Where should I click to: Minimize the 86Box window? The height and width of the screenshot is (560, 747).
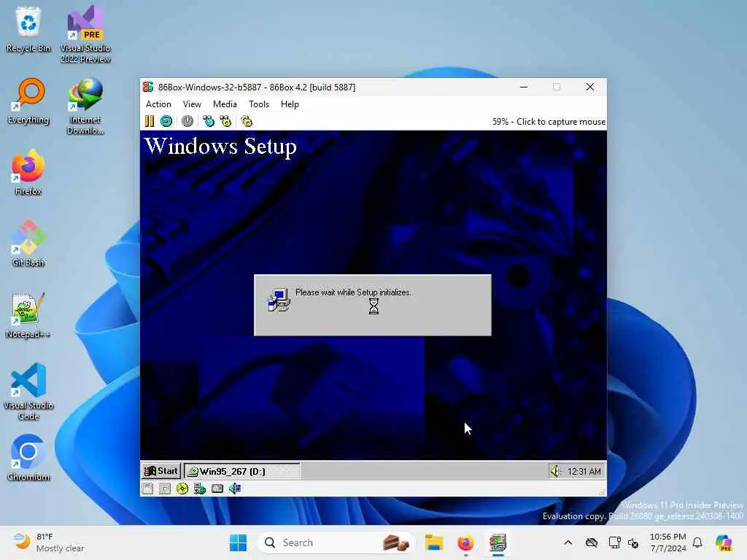tap(524, 87)
